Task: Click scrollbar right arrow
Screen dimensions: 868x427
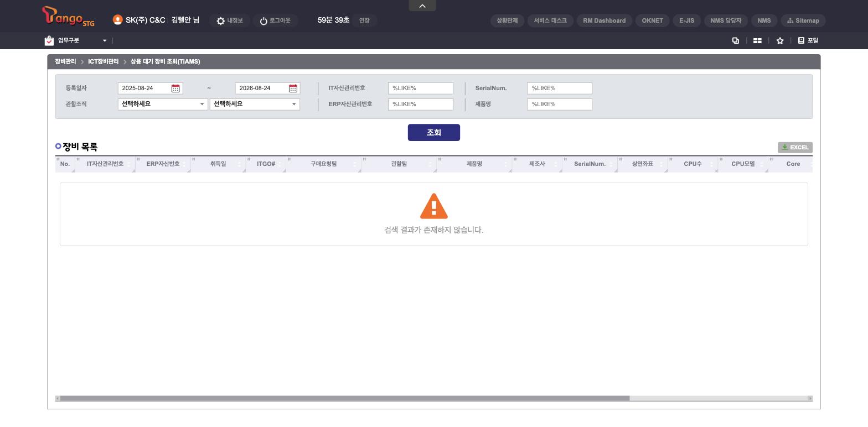Action: pyautogui.click(x=810, y=398)
